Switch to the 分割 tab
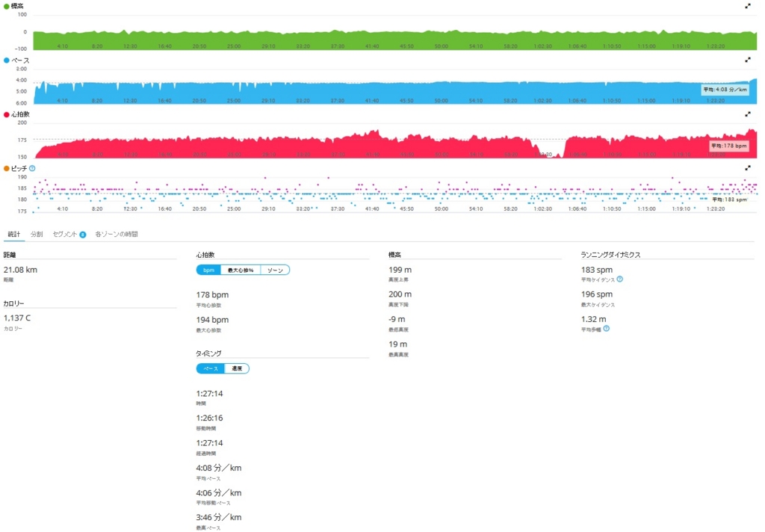The image size is (765, 532). click(x=37, y=235)
